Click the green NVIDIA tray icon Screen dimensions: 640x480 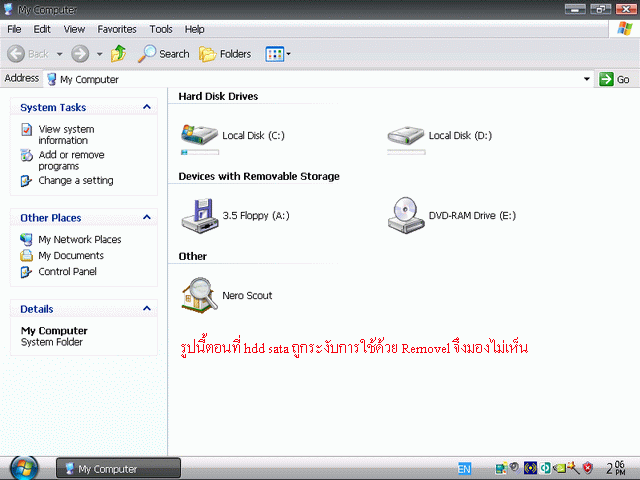(x=560, y=468)
